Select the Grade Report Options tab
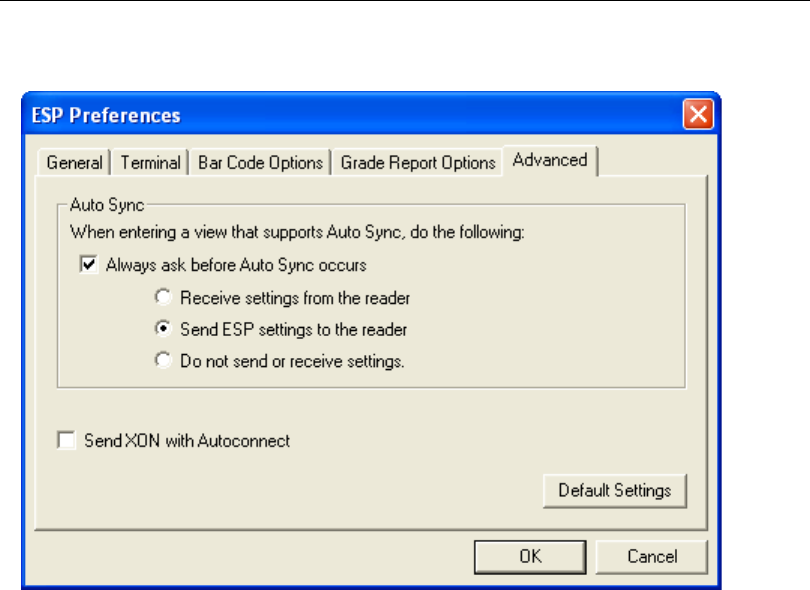The width and height of the screenshot is (810, 590). coord(418,162)
